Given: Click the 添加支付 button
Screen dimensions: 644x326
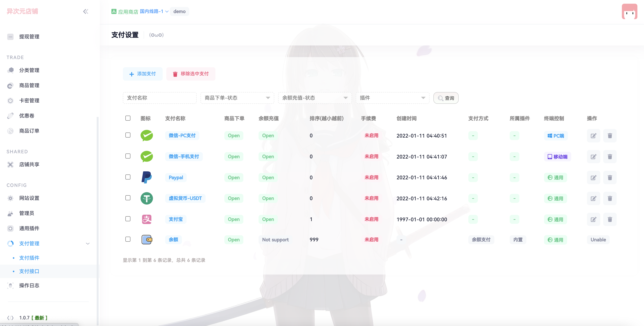Looking at the screenshot, I should (142, 74).
